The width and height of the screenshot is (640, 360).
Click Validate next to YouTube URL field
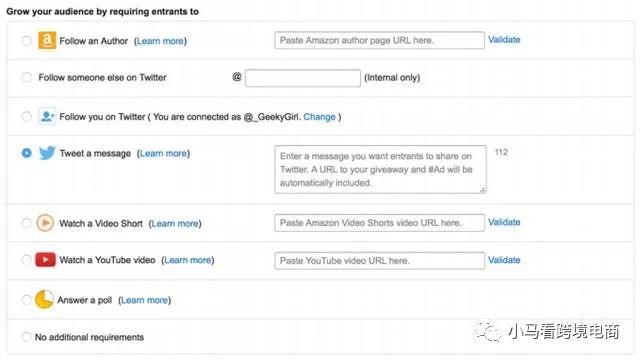coord(504,260)
